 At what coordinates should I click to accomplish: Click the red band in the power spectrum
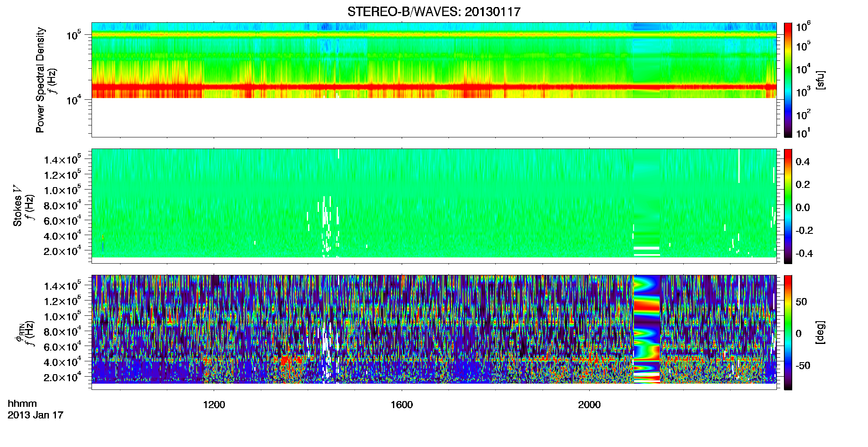[x=434, y=87]
